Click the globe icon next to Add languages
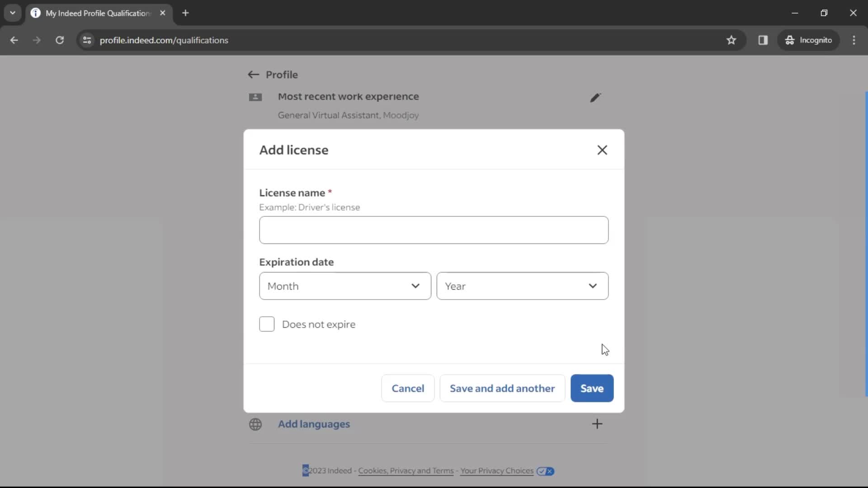Screen dimensions: 868x488 [x=256, y=424]
